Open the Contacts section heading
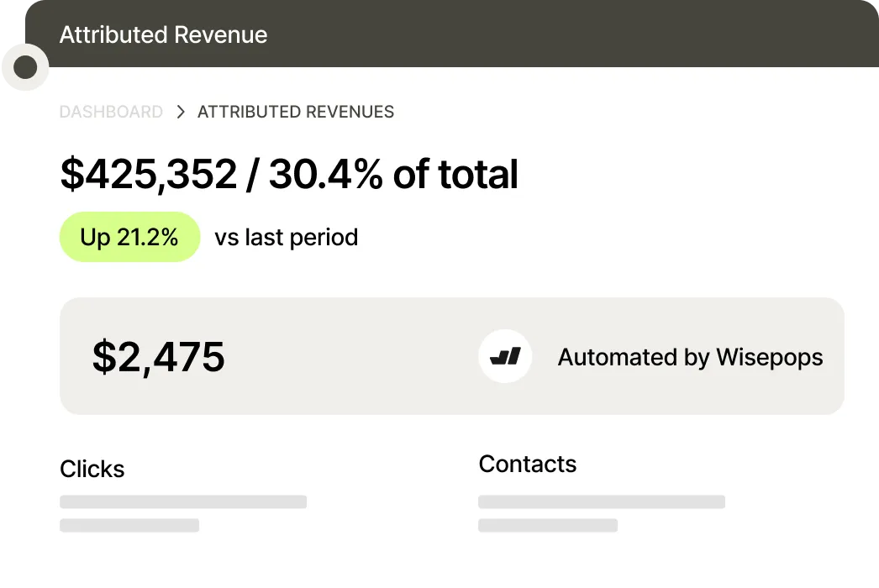This screenshot has height=588, width=879. pos(528,464)
